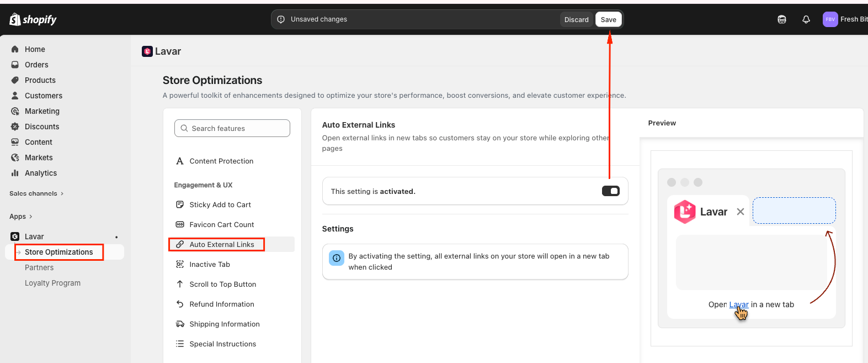Save the unsaved changes
Viewport: 868px width, 363px height.
609,19
